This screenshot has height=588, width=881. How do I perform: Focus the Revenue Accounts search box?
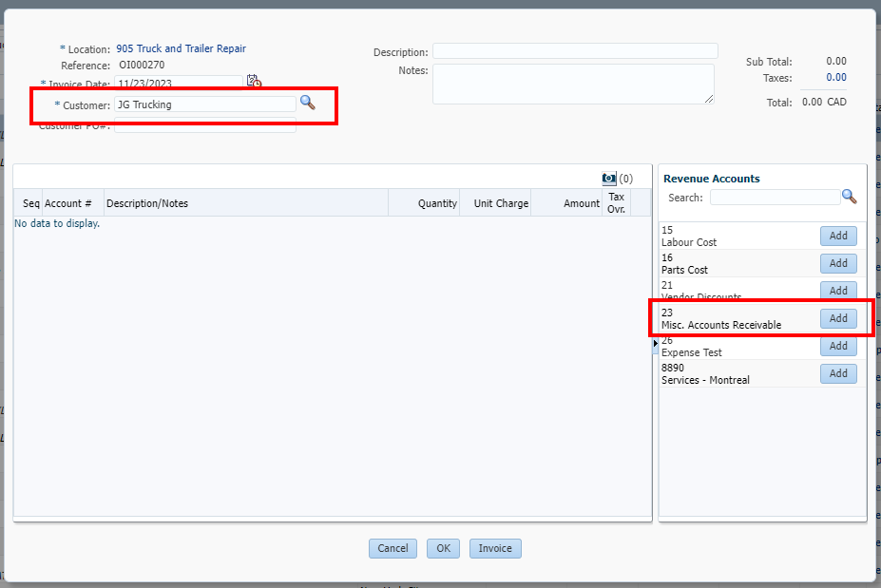775,198
